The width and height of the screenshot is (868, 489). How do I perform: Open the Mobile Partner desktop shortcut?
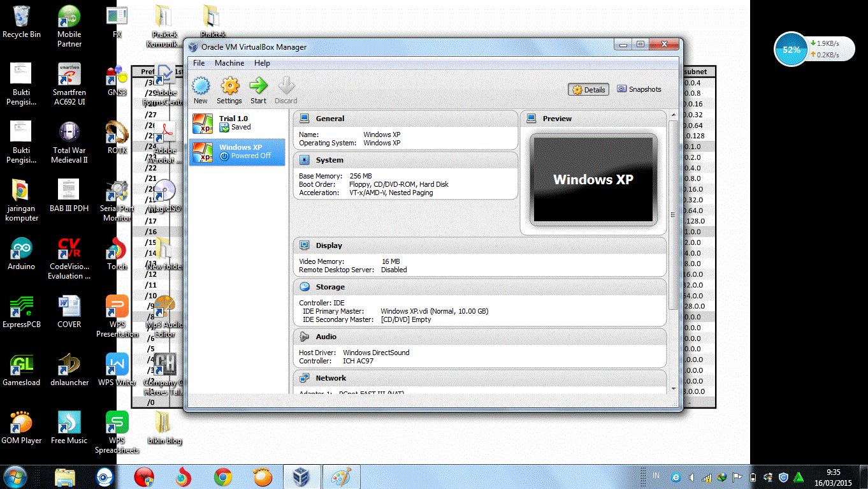(69, 26)
